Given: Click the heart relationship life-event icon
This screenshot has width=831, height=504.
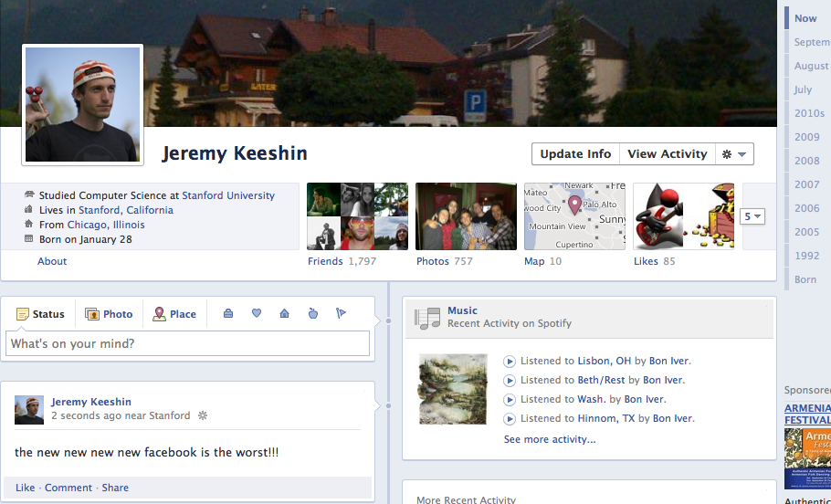Looking at the screenshot, I should [257, 314].
